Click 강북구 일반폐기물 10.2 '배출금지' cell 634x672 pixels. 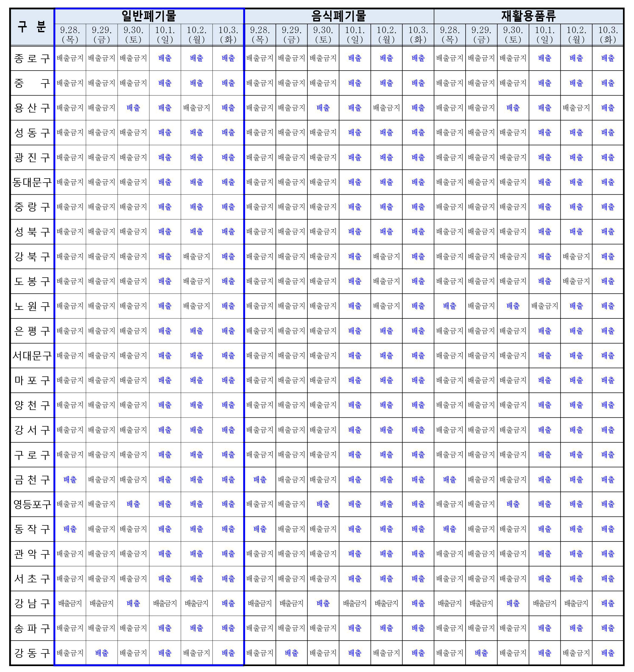[197, 257]
